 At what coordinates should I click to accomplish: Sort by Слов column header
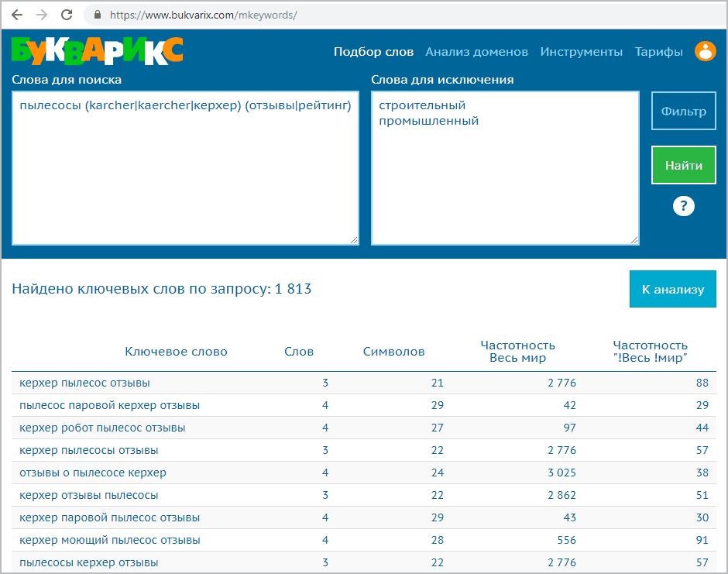299,352
